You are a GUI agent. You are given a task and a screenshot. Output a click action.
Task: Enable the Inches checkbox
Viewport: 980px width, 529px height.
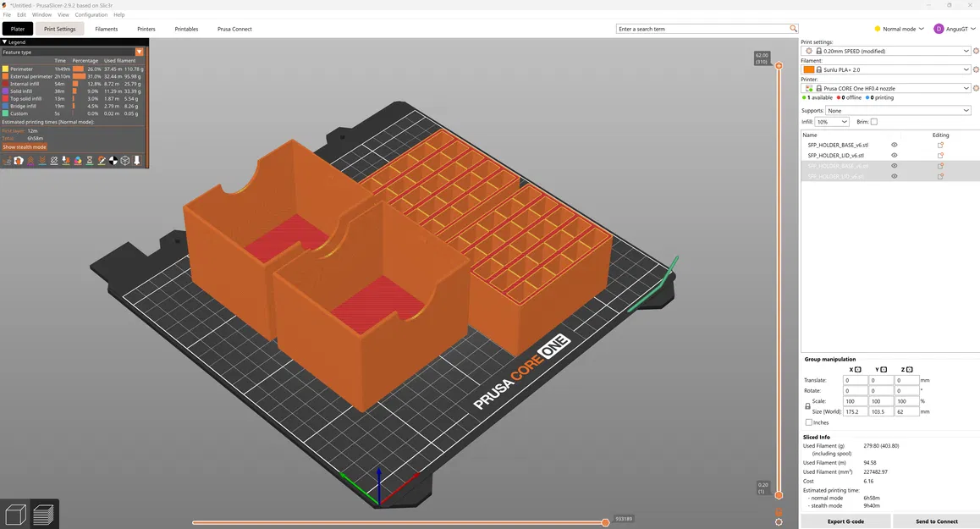coord(809,422)
